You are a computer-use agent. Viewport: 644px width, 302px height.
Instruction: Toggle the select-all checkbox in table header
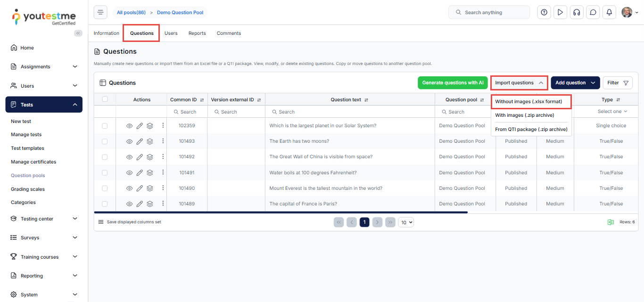(105, 99)
